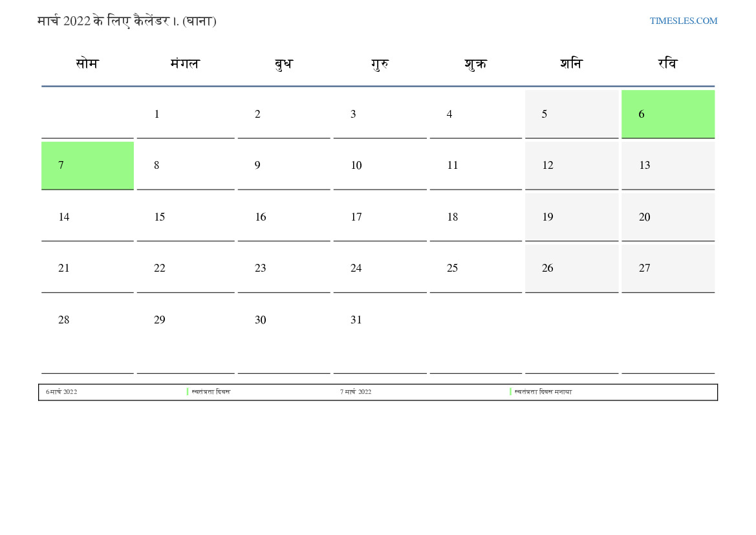The height and width of the screenshot is (535, 756).
Task: Select date 4 in the calendar
Action: (x=476, y=114)
